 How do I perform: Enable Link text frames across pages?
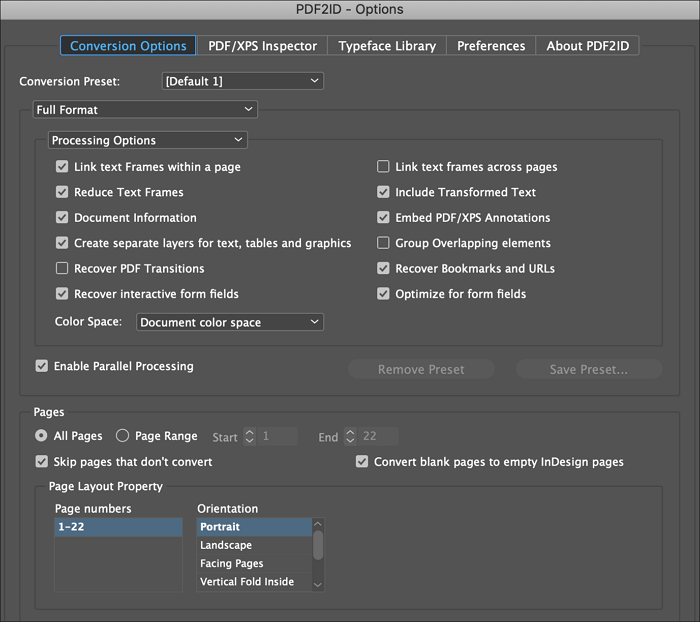tap(383, 167)
